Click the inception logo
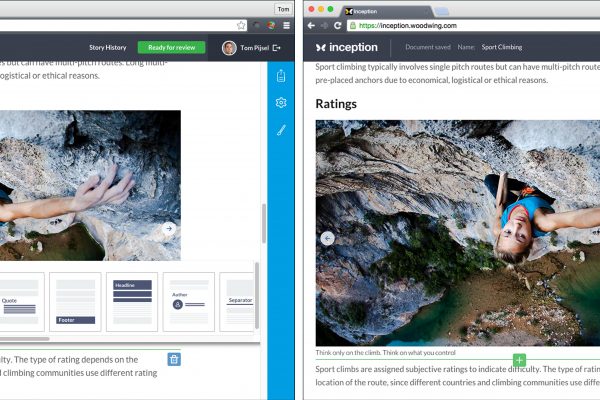This screenshot has height=400, width=600. coord(347,47)
